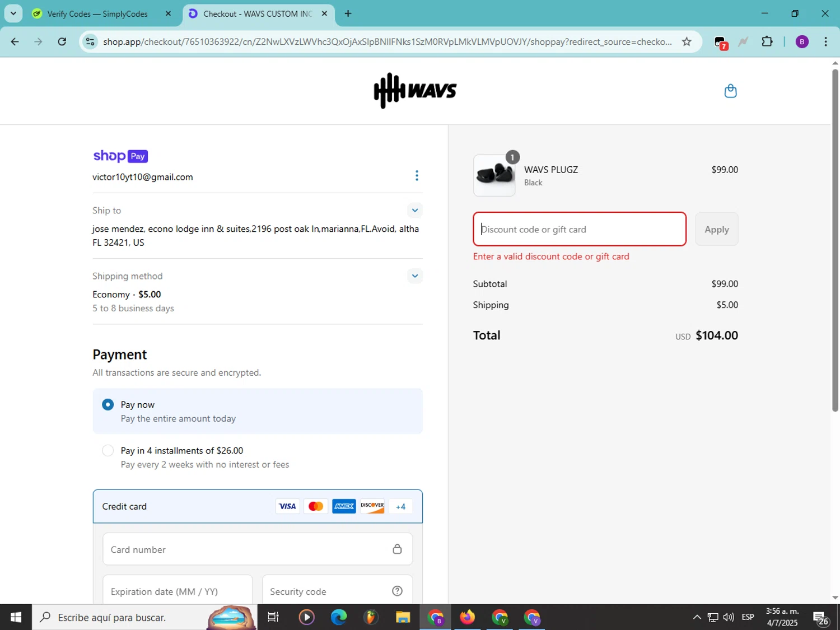Click the Mastercard icon
840x630 pixels.
[316, 506]
